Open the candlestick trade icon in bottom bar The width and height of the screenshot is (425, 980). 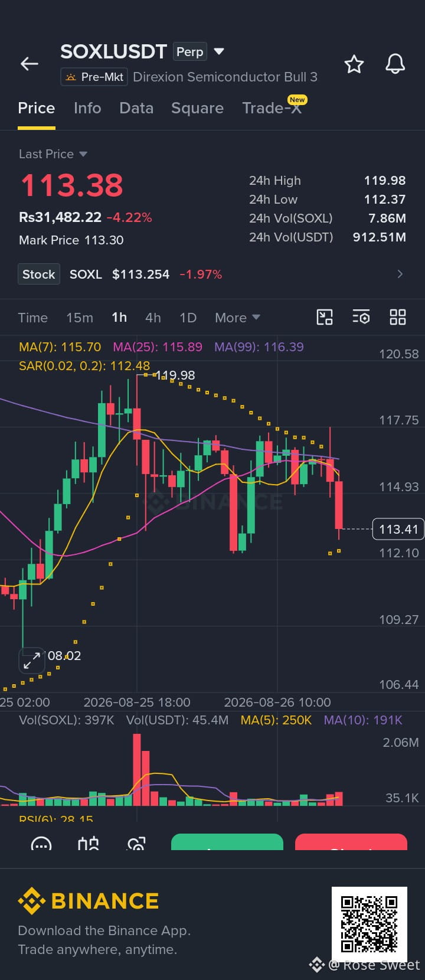point(89,844)
